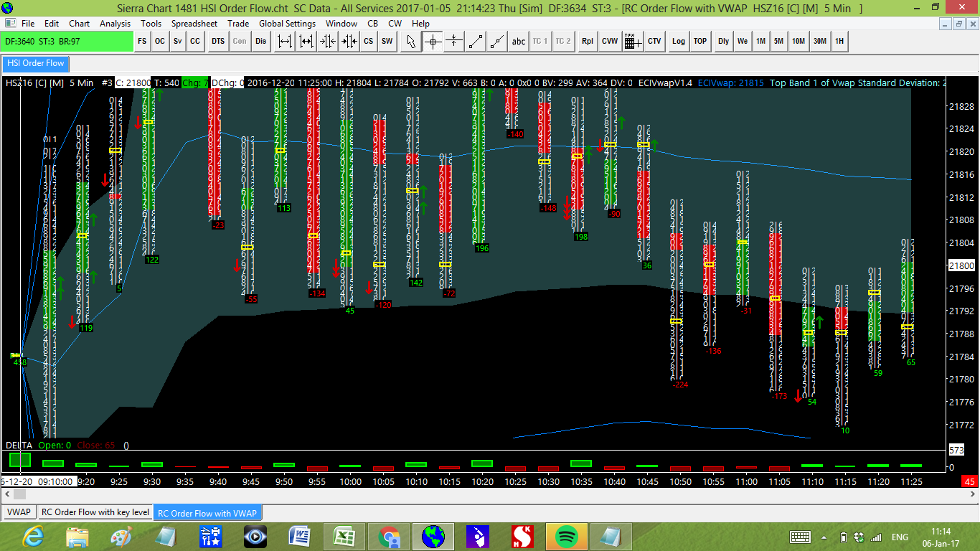Open Microsoft Word from the taskbar
The image size is (980, 551).
point(299,537)
